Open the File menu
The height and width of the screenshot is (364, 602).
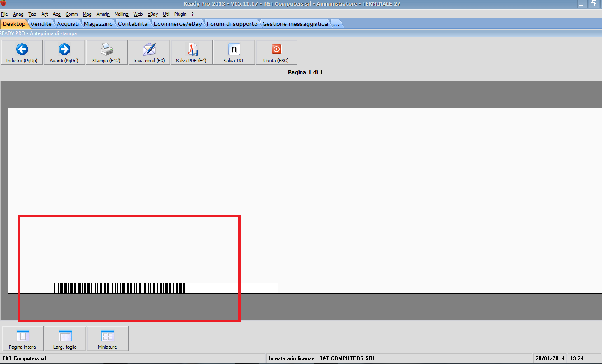click(4, 14)
